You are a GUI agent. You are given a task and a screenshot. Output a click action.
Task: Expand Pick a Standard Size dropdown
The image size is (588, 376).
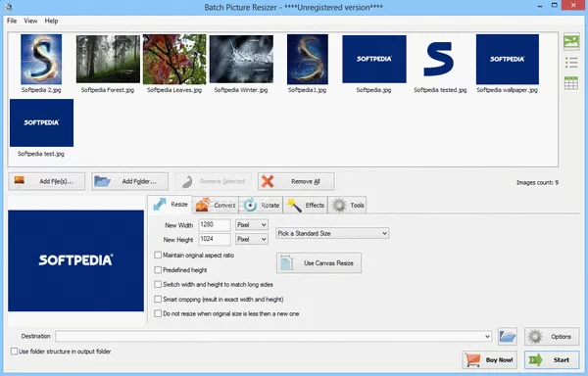point(332,233)
